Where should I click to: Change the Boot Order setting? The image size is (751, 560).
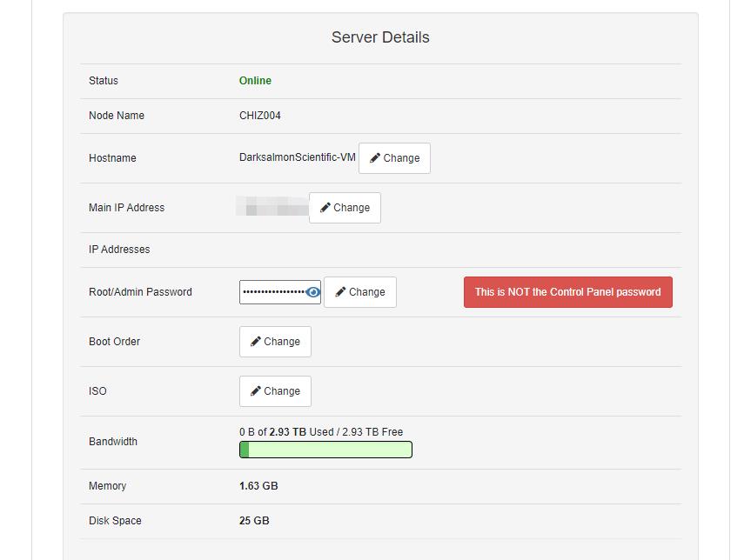[x=275, y=342]
